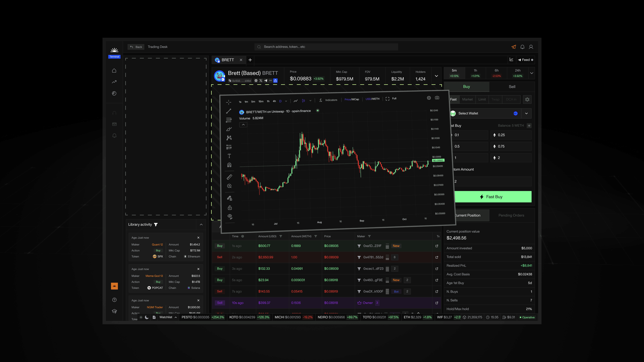Switch to the Sell tab
This screenshot has width=644, height=362.
point(512,87)
